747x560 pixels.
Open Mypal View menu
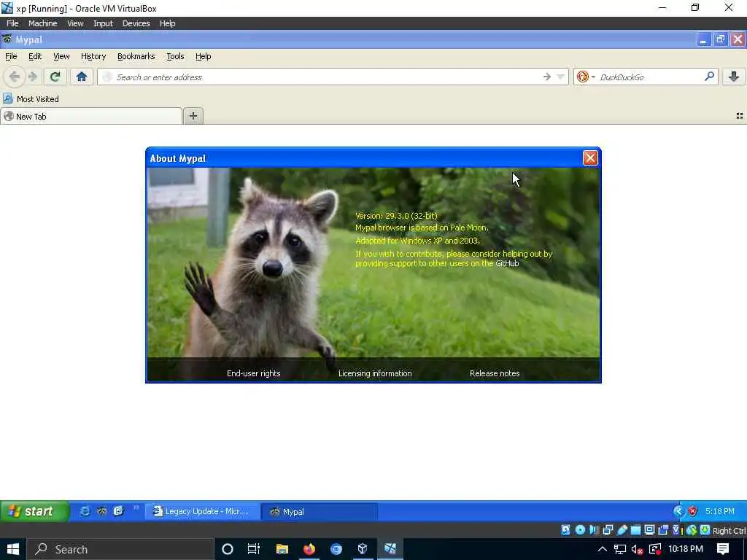tap(61, 56)
